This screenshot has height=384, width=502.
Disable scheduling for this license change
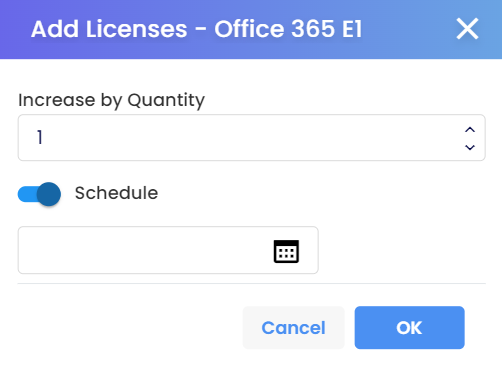tap(39, 194)
